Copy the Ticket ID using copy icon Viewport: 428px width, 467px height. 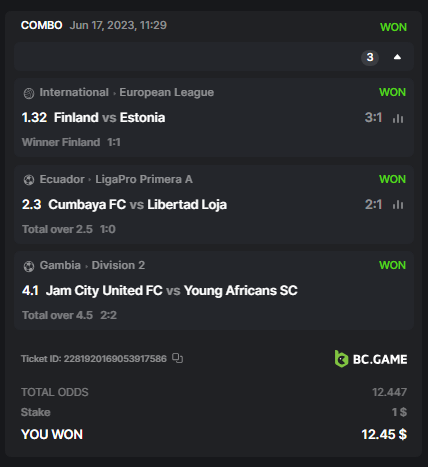coord(177,358)
